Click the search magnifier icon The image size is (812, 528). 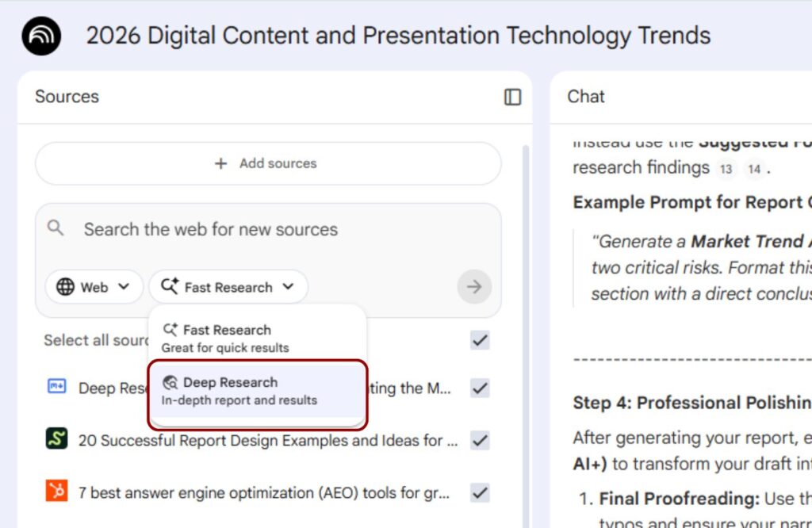pyautogui.click(x=56, y=229)
